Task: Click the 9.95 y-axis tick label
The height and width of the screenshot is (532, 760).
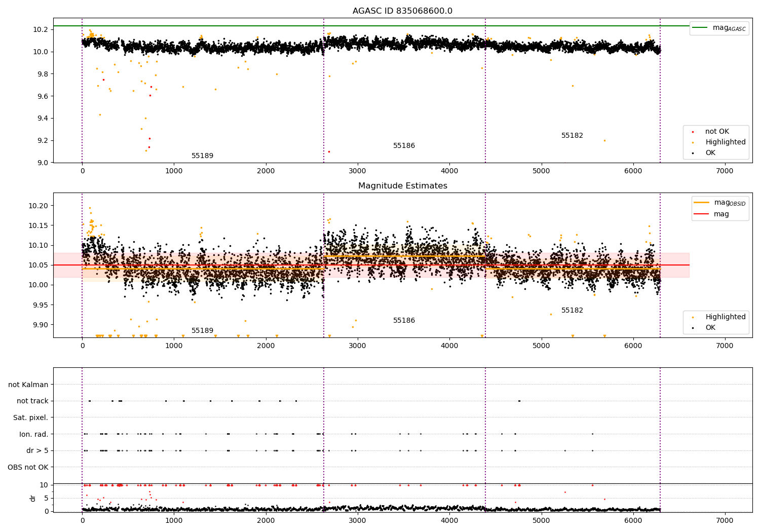Action: pos(41,305)
